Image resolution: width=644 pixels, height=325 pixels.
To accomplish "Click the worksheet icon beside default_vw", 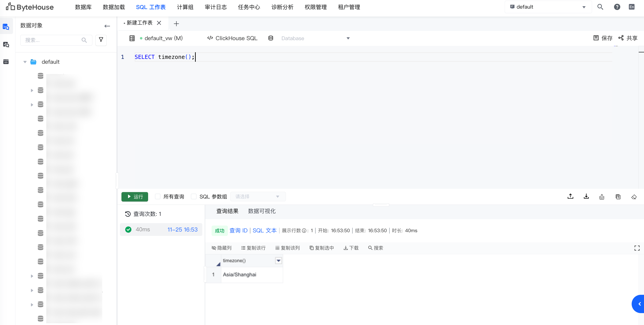I will (x=132, y=38).
